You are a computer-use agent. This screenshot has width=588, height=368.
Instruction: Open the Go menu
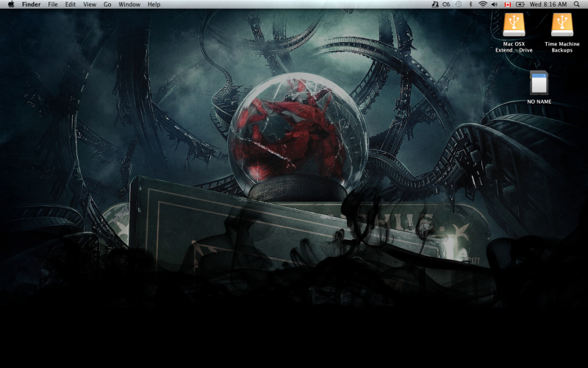pos(107,4)
